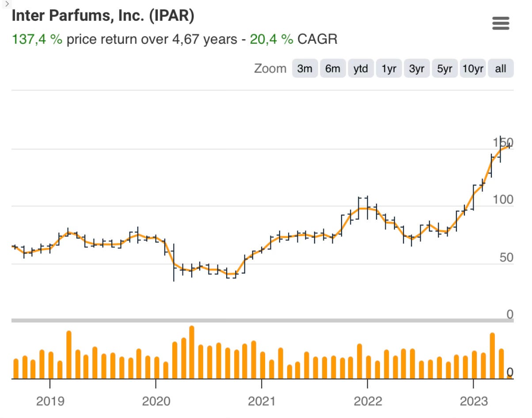
Task: Click the 2022 x-axis label
Action: 368,401
